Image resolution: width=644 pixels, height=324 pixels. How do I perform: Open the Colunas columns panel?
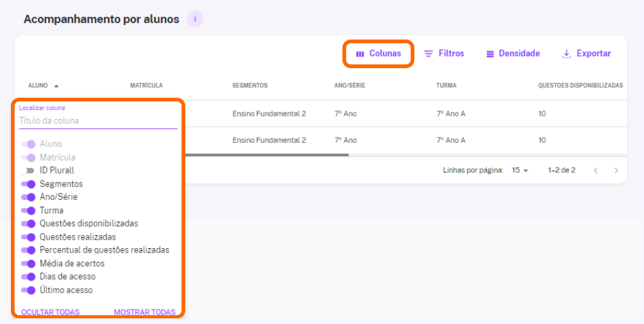pyautogui.click(x=378, y=53)
